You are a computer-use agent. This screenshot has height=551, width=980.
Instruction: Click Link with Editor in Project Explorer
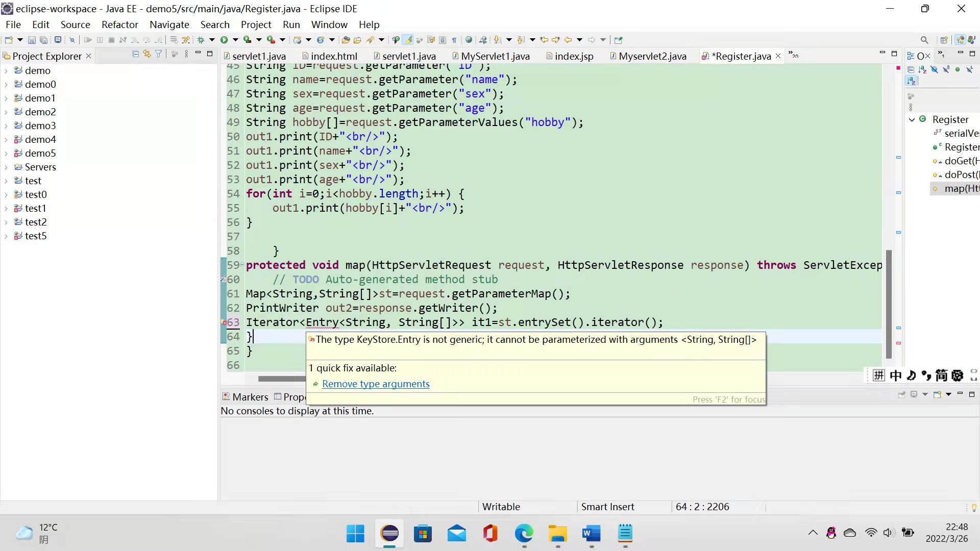click(147, 54)
